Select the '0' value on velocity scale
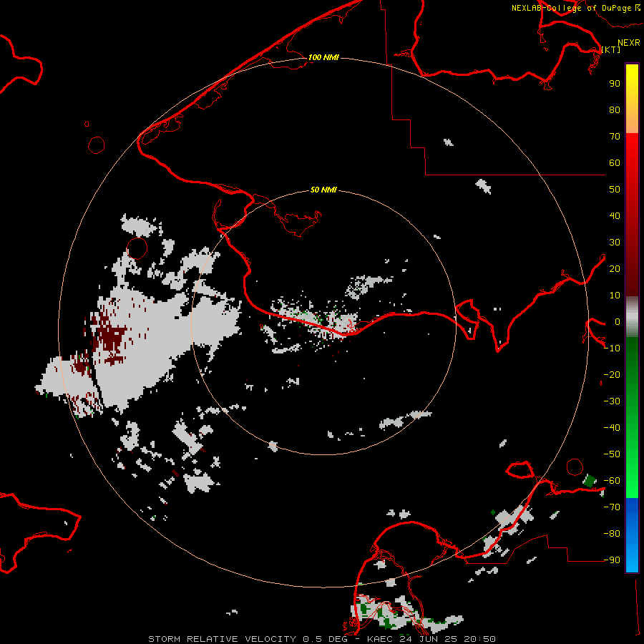This screenshot has width=644, height=644. (618, 321)
